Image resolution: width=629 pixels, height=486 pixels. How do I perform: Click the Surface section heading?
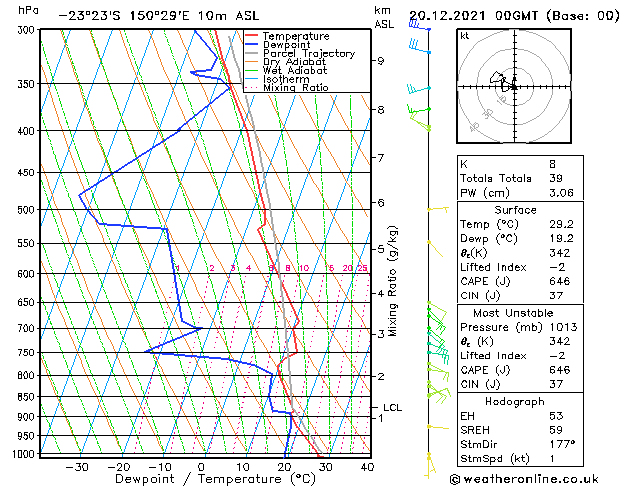(515, 210)
